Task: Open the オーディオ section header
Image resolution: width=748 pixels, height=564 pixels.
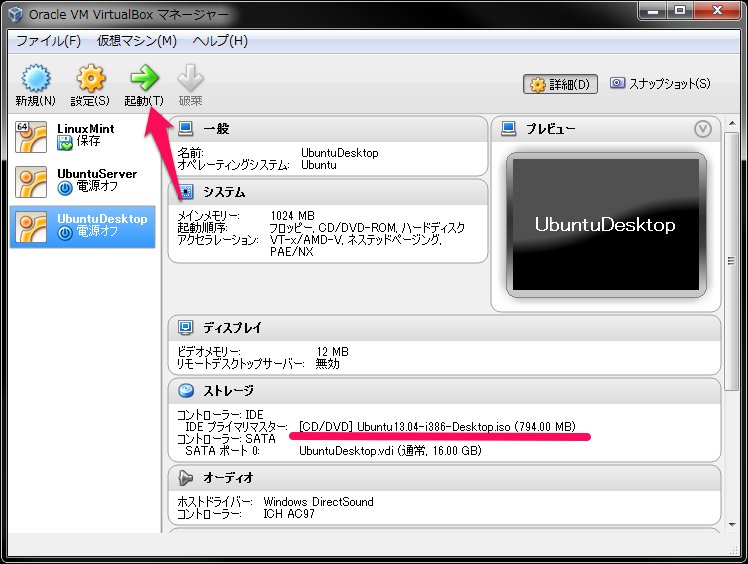Action: point(444,478)
